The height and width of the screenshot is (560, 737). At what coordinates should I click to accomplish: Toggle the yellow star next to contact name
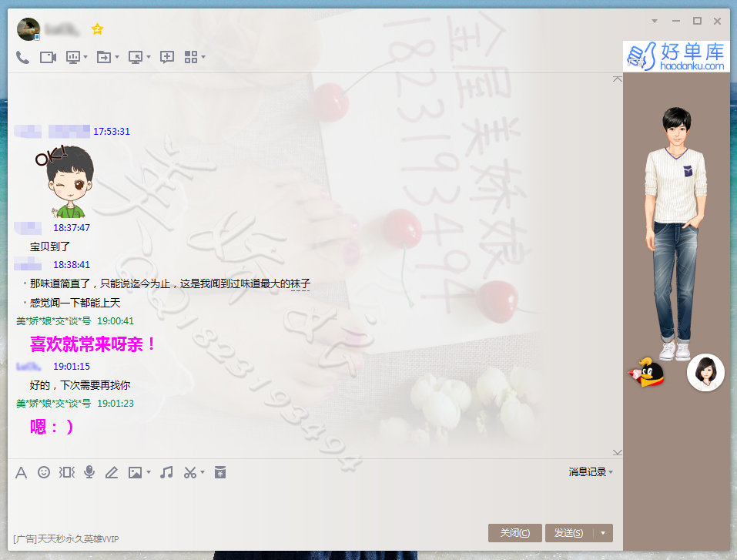97,29
